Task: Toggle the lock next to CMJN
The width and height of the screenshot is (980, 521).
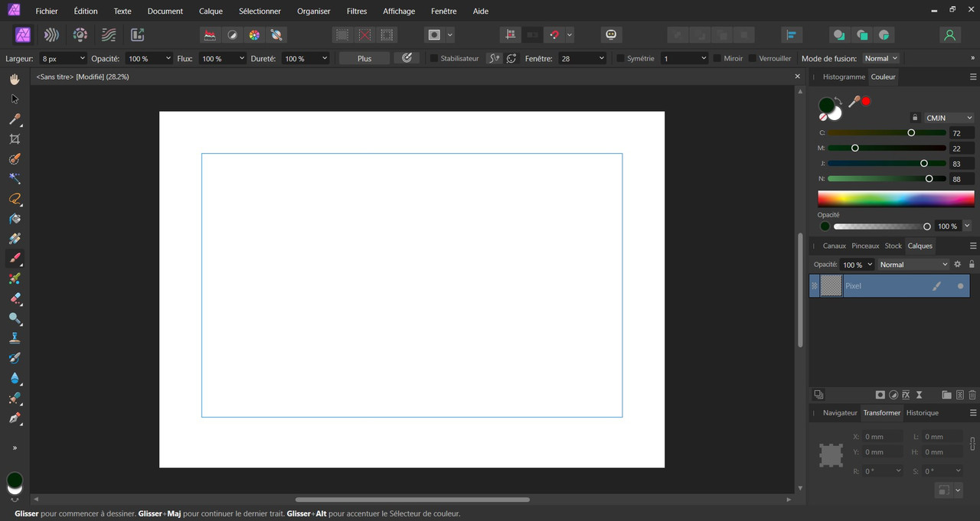Action: pyautogui.click(x=915, y=118)
